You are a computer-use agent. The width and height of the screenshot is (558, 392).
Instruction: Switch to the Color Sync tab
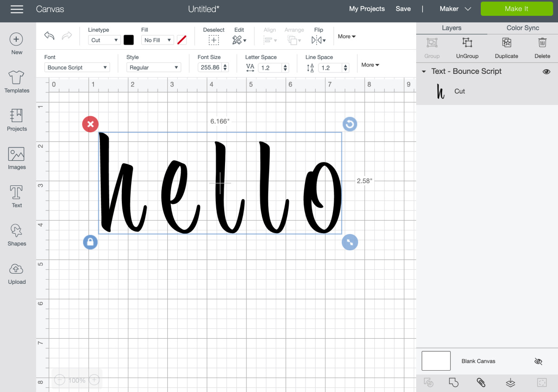tap(522, 27)
